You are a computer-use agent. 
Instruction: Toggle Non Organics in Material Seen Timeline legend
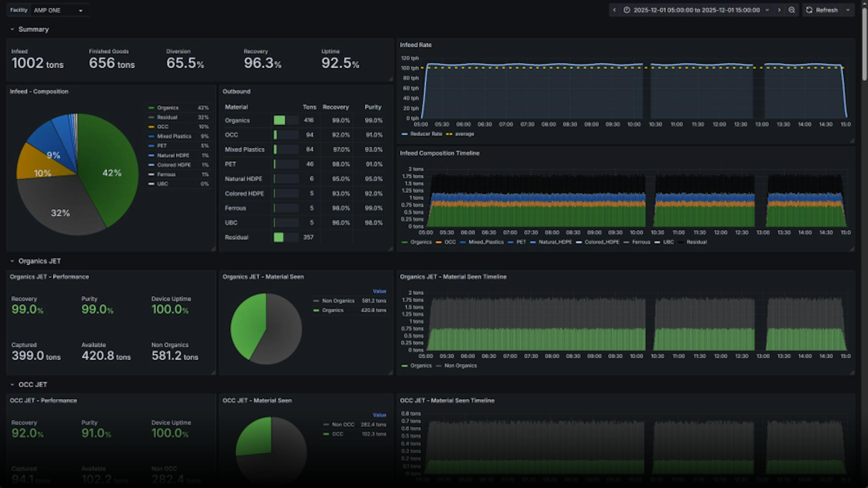tap(460, 366)
